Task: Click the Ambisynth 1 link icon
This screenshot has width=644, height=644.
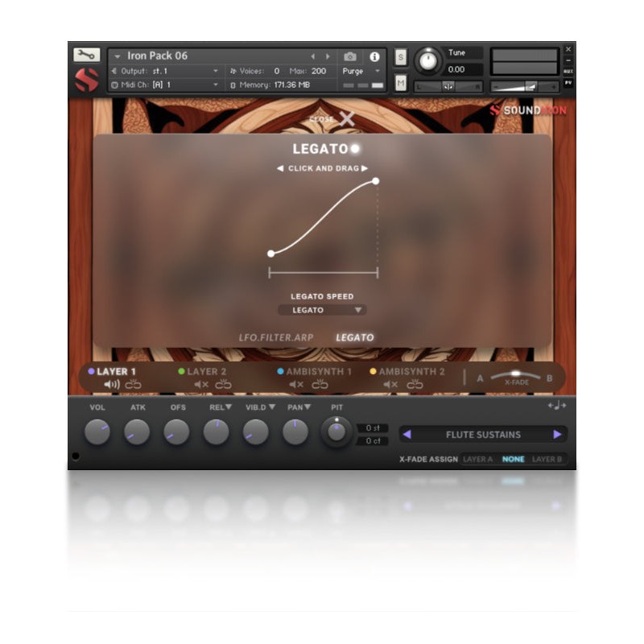Action: (x=320, y=385)
